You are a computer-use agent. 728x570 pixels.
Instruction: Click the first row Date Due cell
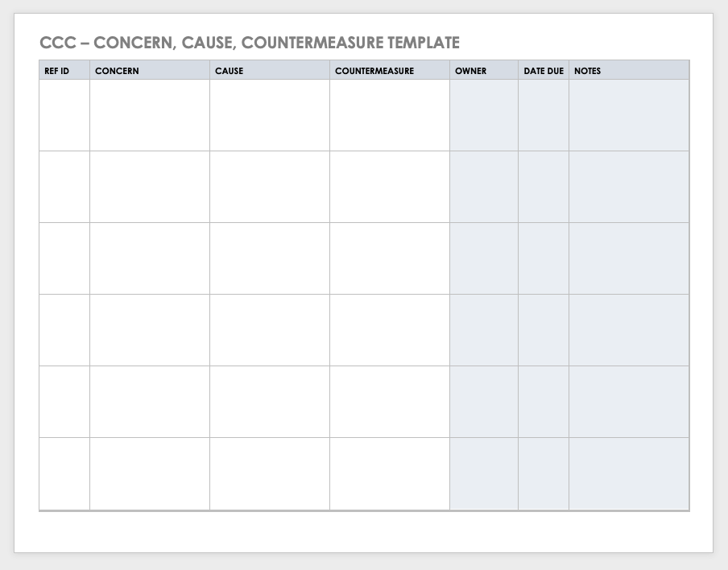tap(544, 115)
